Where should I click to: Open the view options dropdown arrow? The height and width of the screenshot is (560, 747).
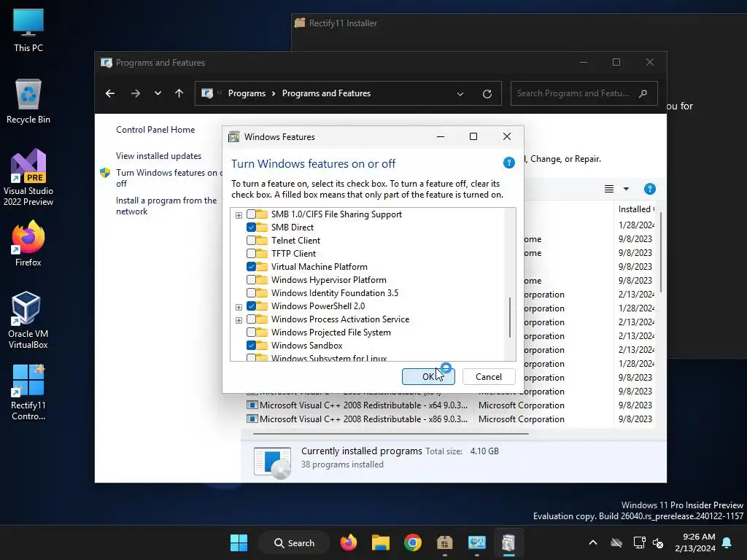(626, 189)
